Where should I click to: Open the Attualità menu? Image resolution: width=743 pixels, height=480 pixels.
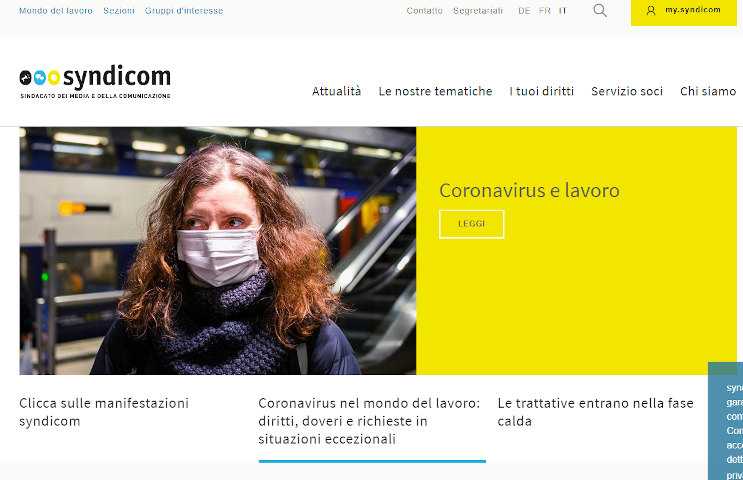point(336,91)
